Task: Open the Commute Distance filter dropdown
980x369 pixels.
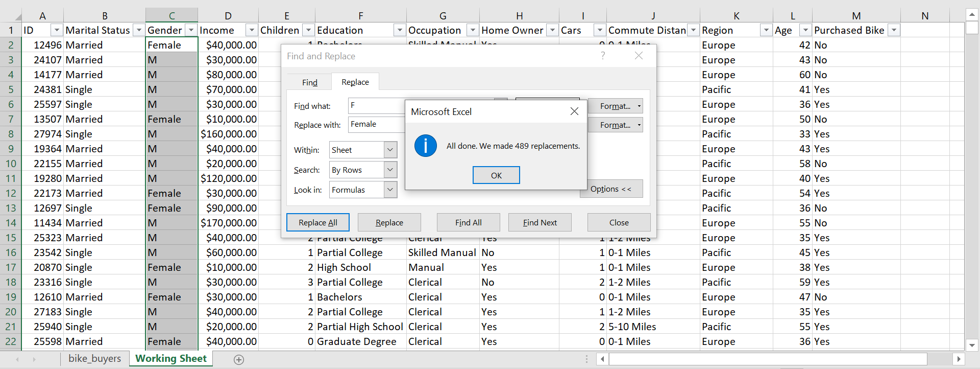Action: tap(693, 30)
